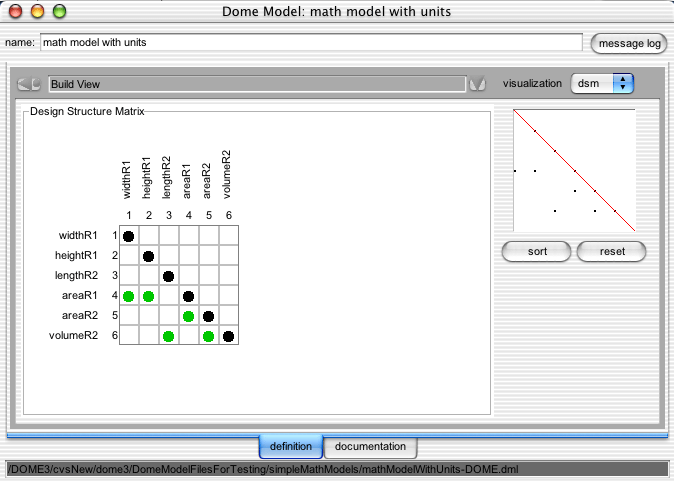
Task: Click column number 6 above the matrix
Action: tap(229, 215)
